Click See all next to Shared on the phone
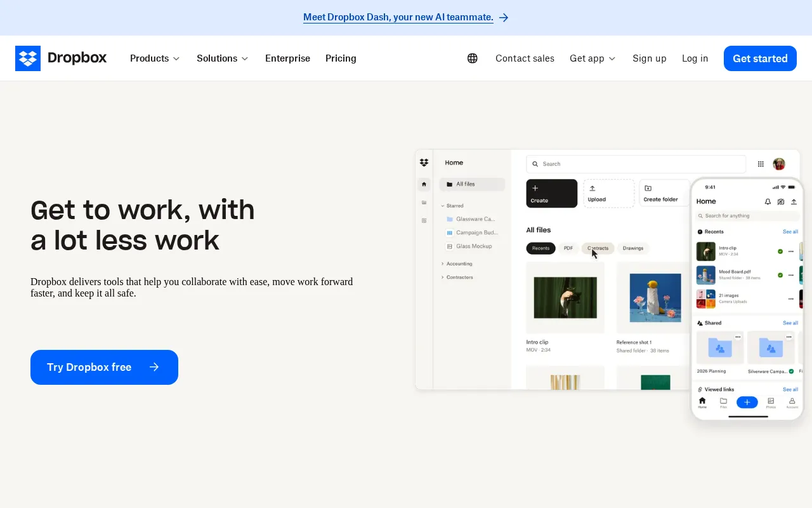The width and height of the screenshot is (812, 508). [790, 323]
